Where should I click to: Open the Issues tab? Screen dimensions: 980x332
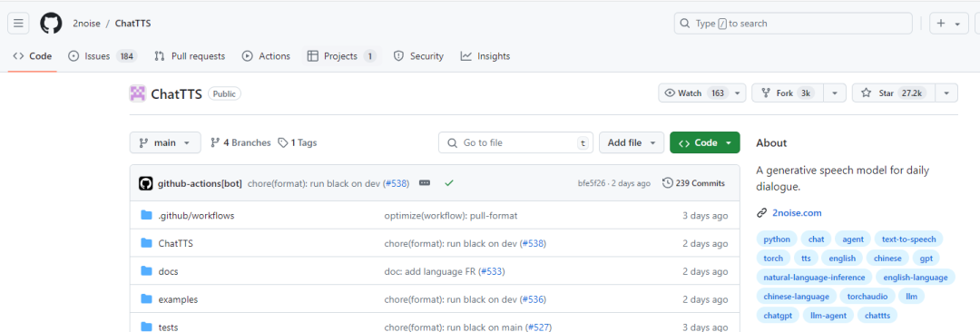[x=103, y=56]
